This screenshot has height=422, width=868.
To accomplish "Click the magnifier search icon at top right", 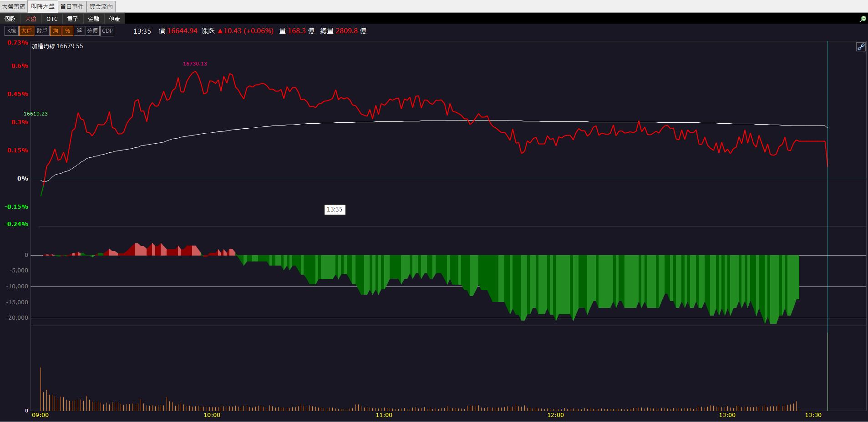I will click(863, 19).
